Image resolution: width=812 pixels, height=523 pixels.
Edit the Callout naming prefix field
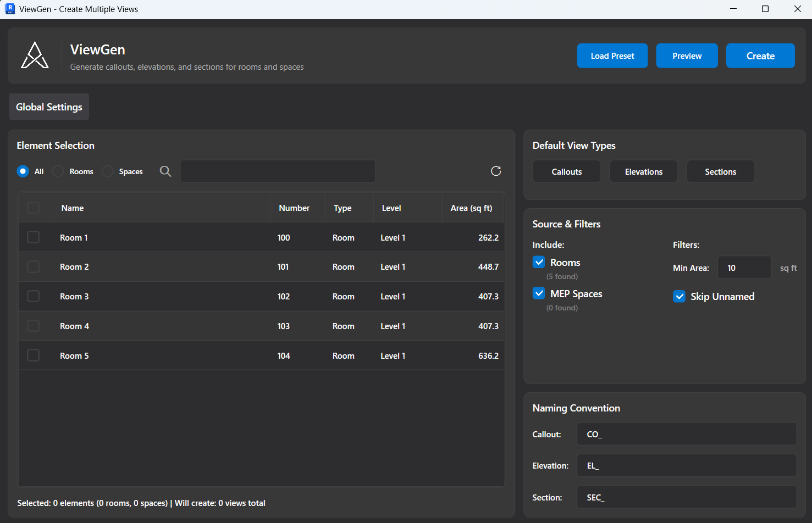coord(687,434)
